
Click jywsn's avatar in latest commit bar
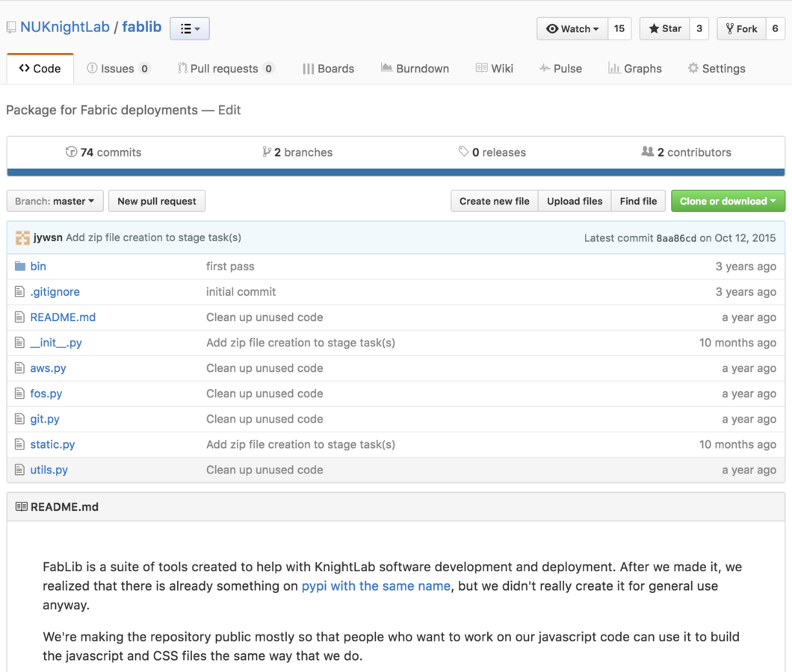click(22, 237)
